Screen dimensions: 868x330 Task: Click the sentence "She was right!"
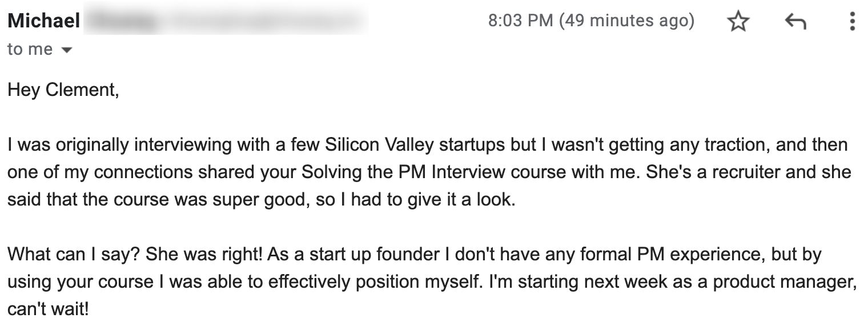[204, 255]
